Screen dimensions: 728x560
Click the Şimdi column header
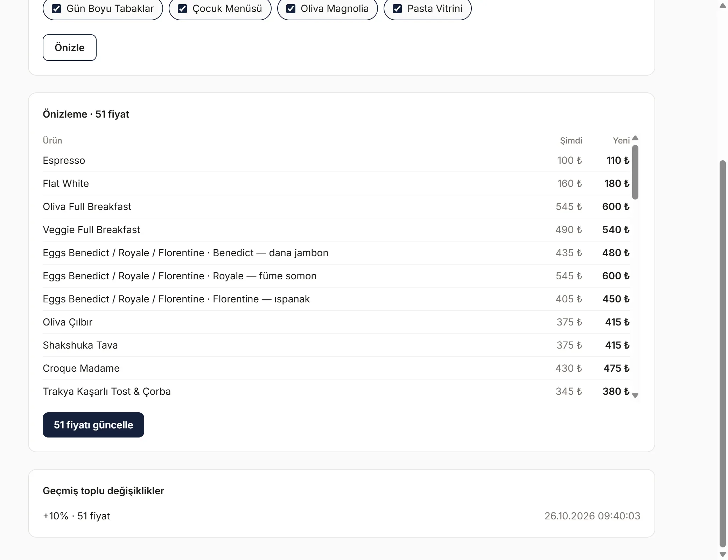(571, 141)
